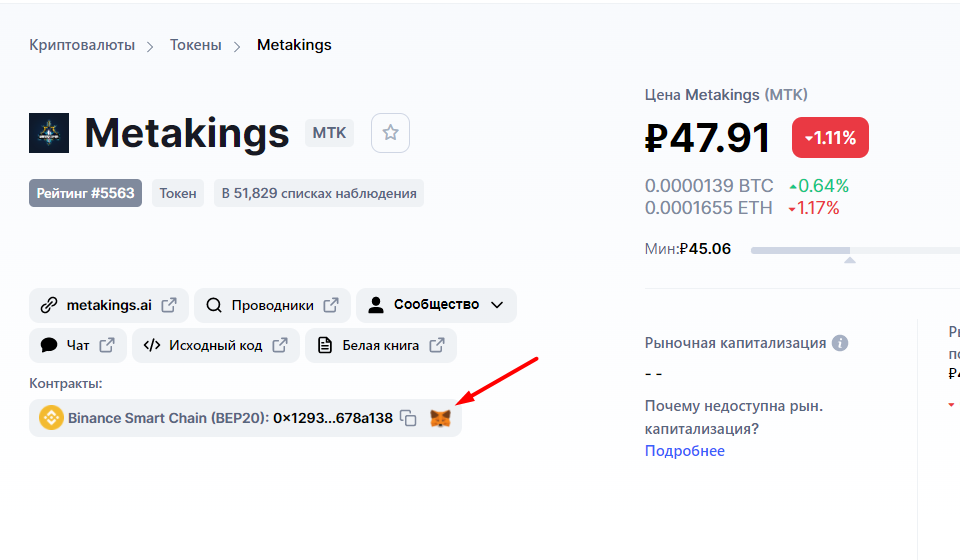
Task: Go to Криптовалюты breadcrumb
Action: pos(82,45)
